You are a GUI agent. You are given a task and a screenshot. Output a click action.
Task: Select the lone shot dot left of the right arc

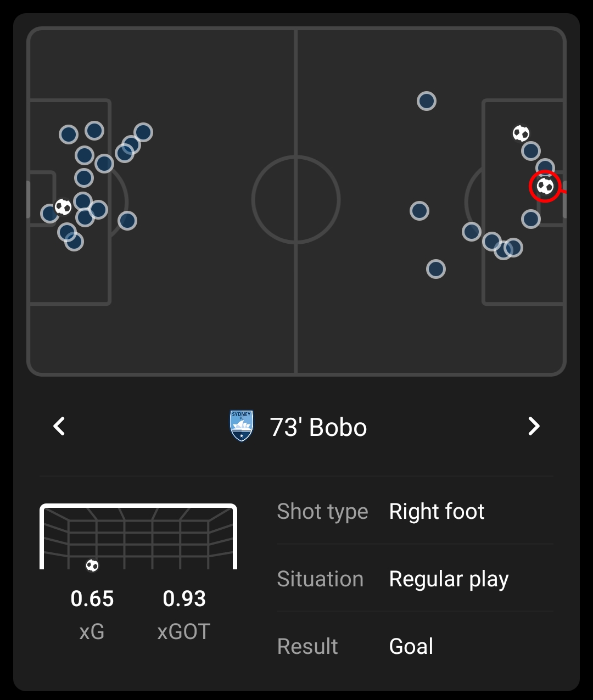[x=419, y=211]
